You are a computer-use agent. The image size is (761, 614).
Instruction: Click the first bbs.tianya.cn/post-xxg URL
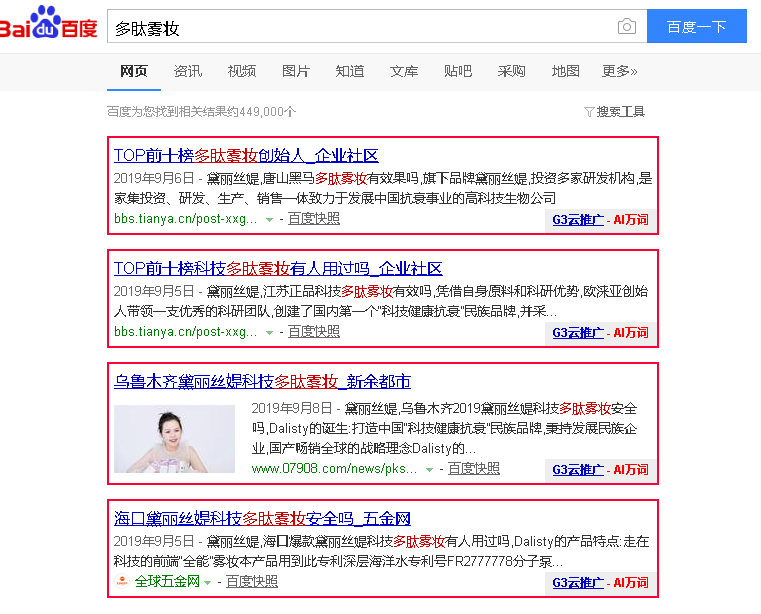point(185,219)
